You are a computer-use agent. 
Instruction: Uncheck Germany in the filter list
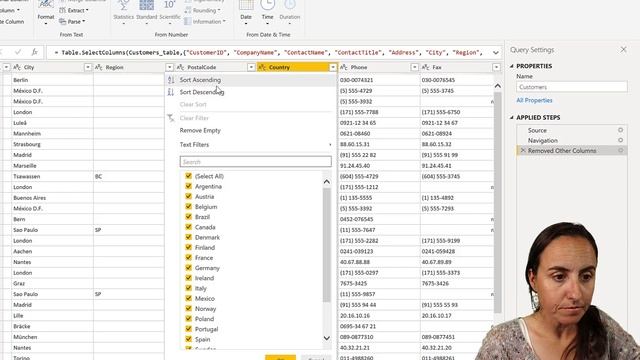(x=189, y=268)
